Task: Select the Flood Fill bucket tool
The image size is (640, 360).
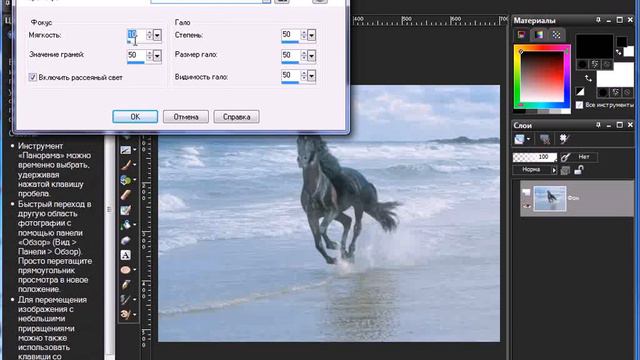Action: click(126, 224)
